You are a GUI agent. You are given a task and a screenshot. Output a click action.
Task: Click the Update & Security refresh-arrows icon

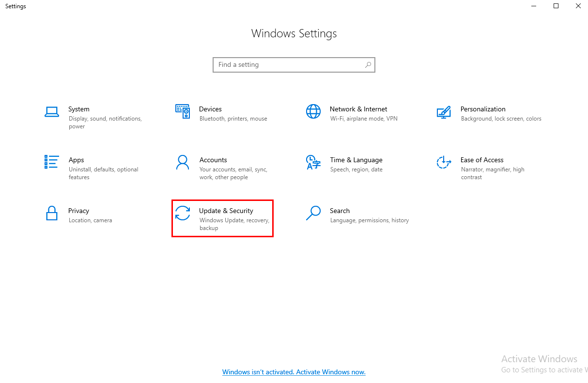(183, 213)
